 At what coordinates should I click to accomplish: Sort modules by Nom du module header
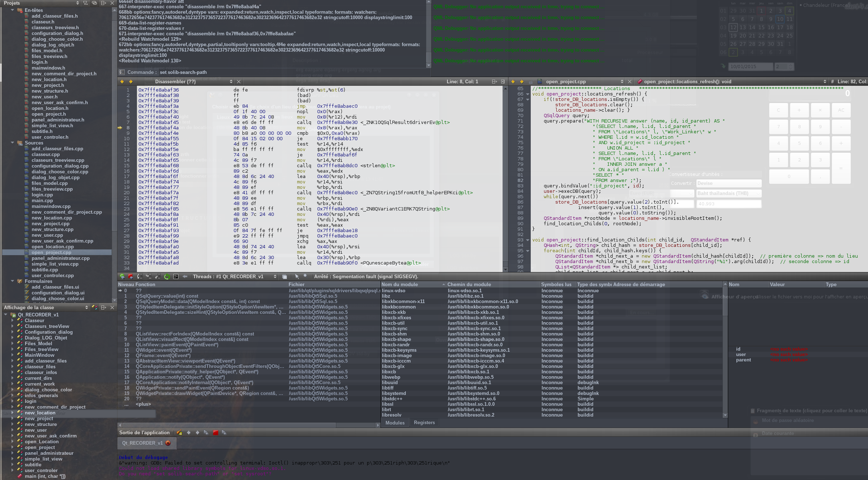tap(414, 284)
